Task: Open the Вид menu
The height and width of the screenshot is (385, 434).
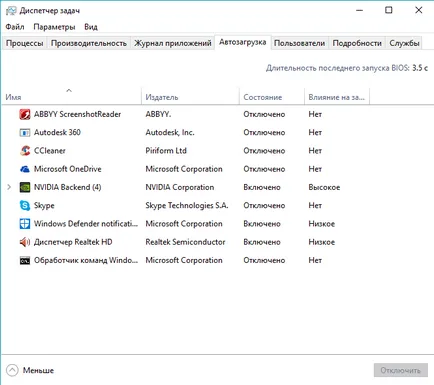Action: [91, 27]
